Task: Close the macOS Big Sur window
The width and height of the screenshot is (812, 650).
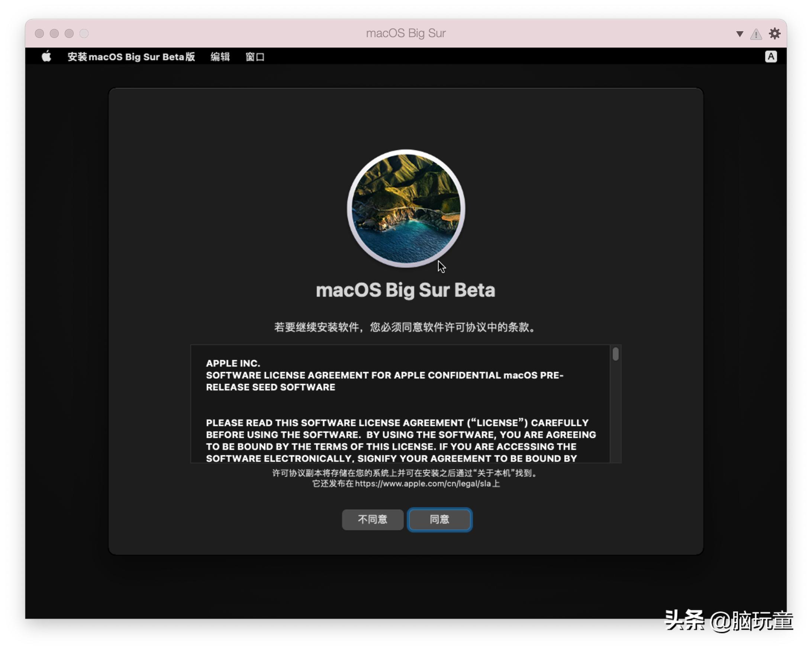Action: point(39,33)
